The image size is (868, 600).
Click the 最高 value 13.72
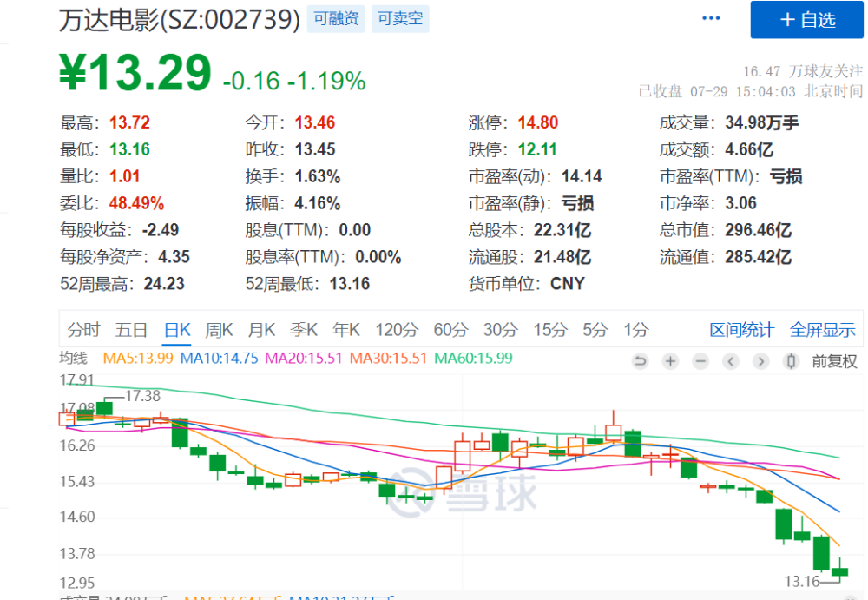click(x=129, y=122)
